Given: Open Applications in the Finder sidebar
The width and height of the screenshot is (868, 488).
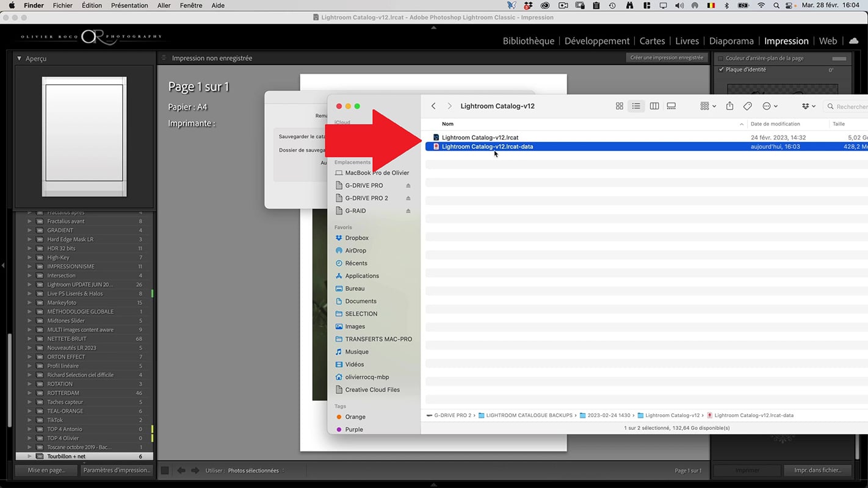Looking at the screenshot, I should (x=362, y=276).
